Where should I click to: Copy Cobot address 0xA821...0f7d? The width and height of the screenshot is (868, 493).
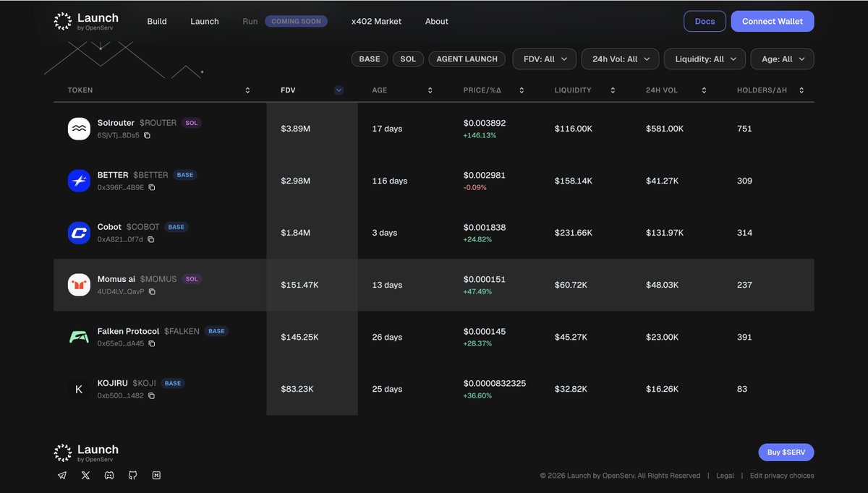150,239
